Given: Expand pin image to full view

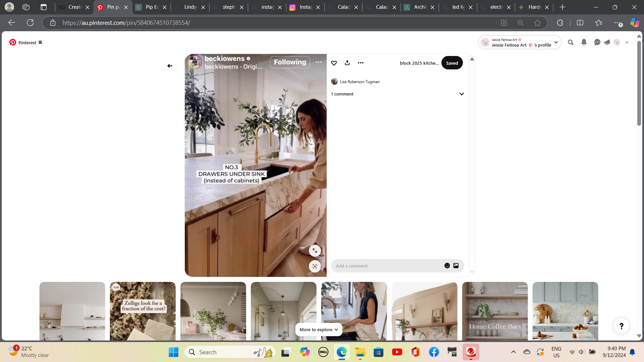Looking at the screenshot, I should coord(315,251).
